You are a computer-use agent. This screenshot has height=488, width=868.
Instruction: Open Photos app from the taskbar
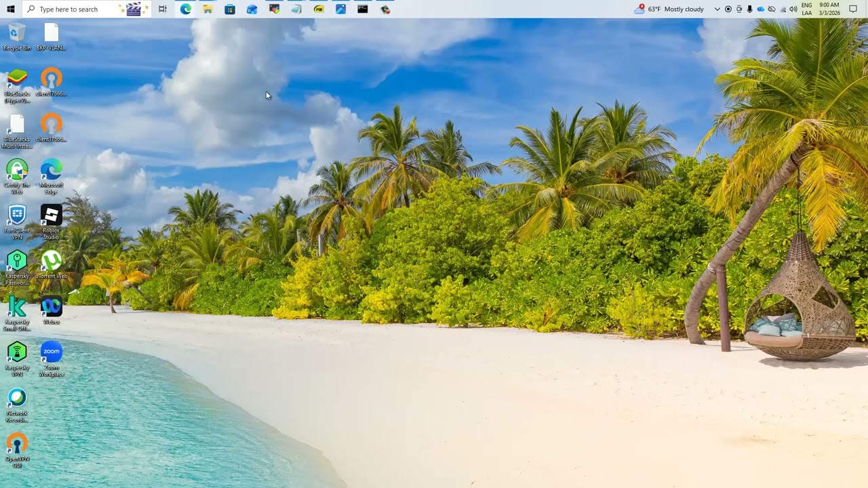(340, 9)
